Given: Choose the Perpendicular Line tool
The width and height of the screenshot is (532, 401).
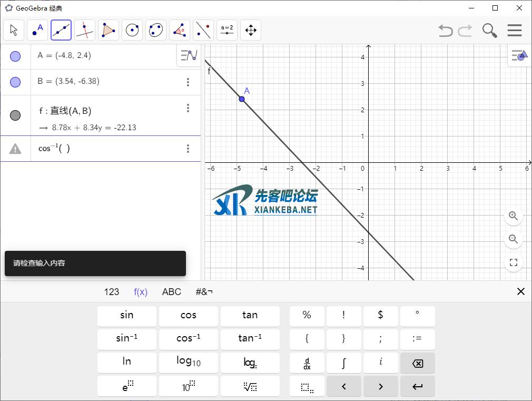Looking at the screenshot, I should pyautogui.click(x=85, y=31).
